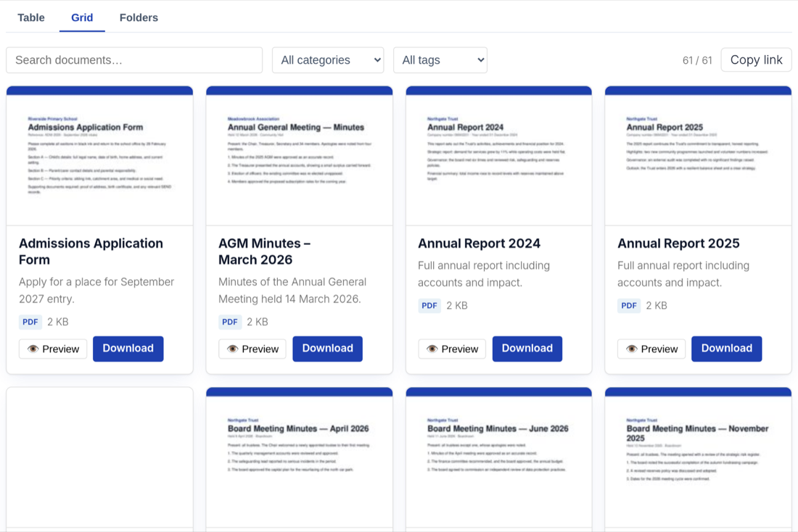Switch to the Table tab

(x=31, y=18)
